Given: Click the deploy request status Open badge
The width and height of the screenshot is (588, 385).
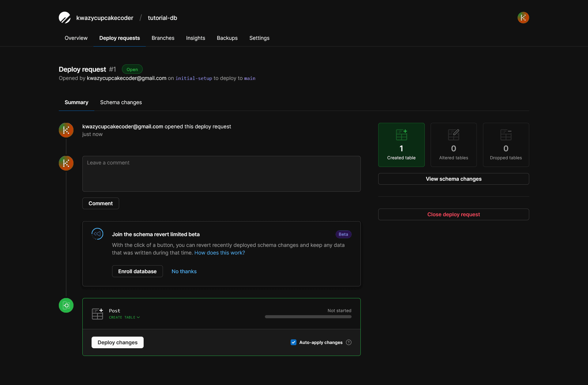Looking at the screenshot, I should [x=132, y=69].
